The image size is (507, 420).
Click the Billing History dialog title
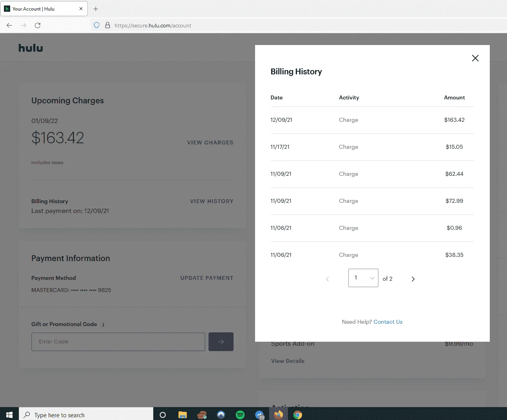point(296,72)
